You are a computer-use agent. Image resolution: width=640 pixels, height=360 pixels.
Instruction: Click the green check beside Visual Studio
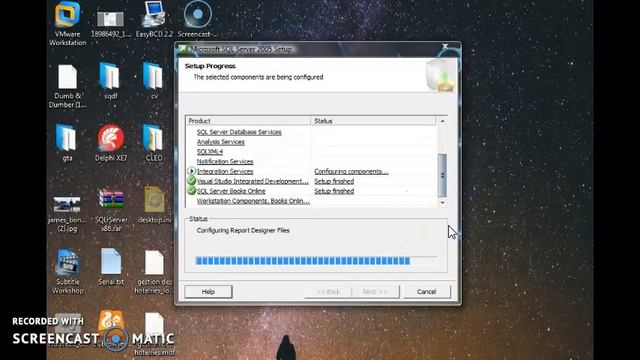191,180
